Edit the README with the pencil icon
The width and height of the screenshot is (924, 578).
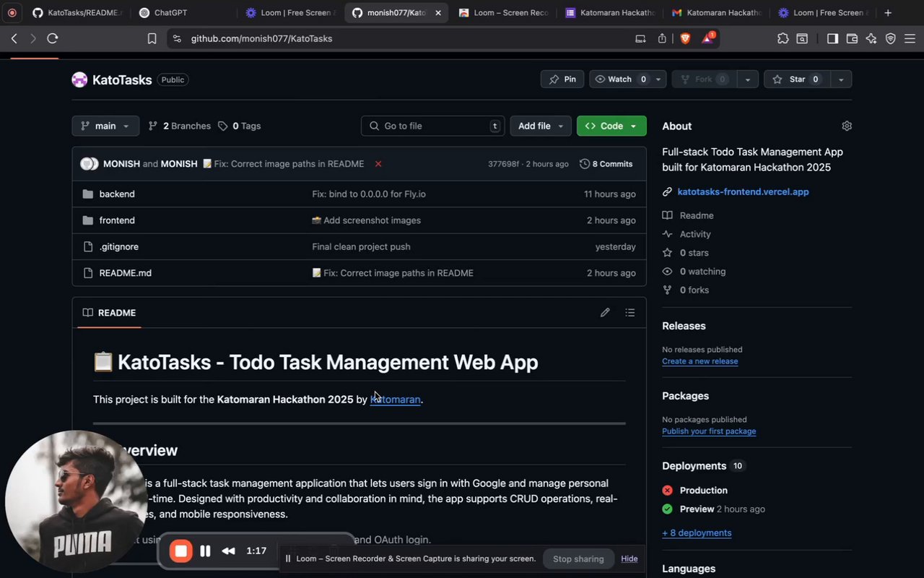pyautogui.click(x=605, y=312)
